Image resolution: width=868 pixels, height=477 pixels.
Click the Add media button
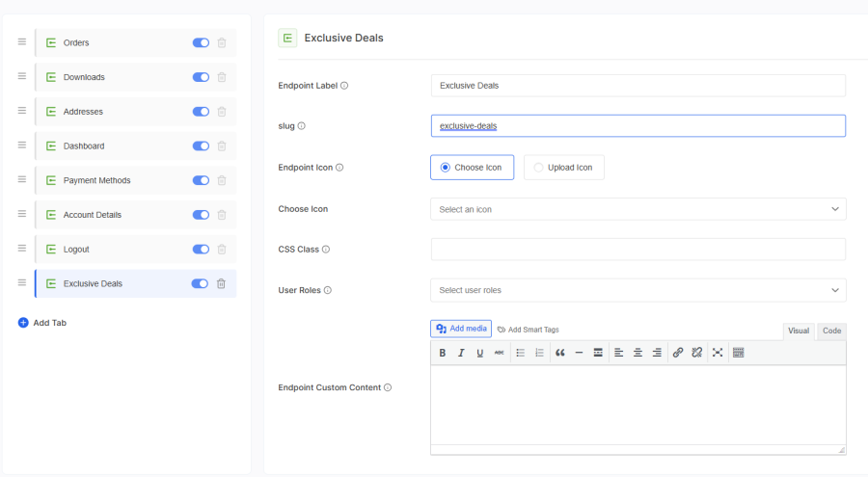[461, 329]
